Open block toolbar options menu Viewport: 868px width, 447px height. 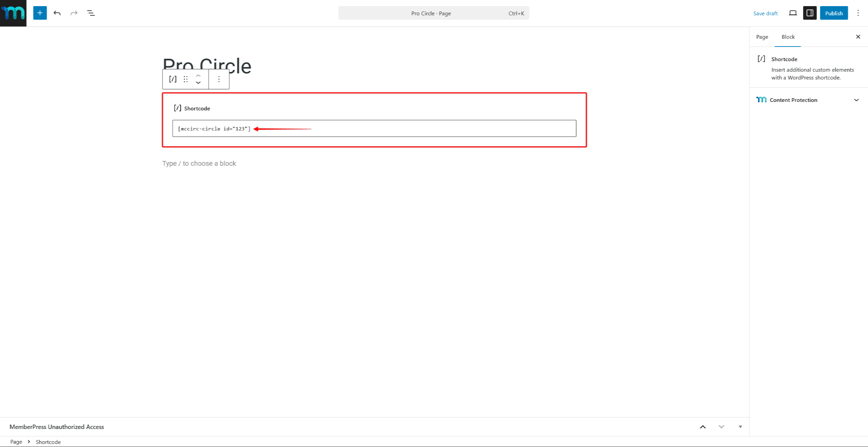coord(219,79)
